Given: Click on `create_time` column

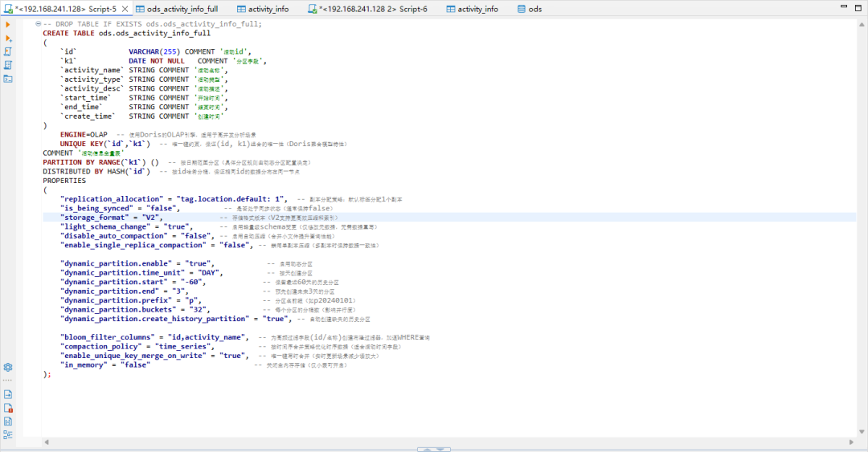Looking at the screenshot, I should coord(88,116).
